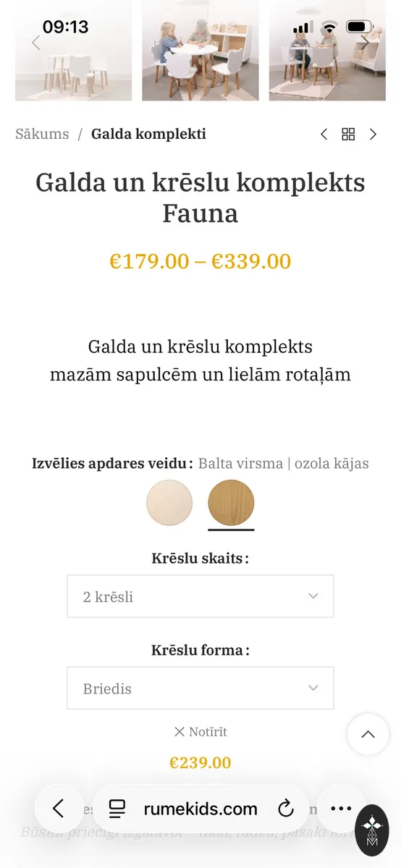Open the Krēslu forma dropdown
Image resolution: width=401 pixels, height=868 pixels.
(x=200, y=688)
